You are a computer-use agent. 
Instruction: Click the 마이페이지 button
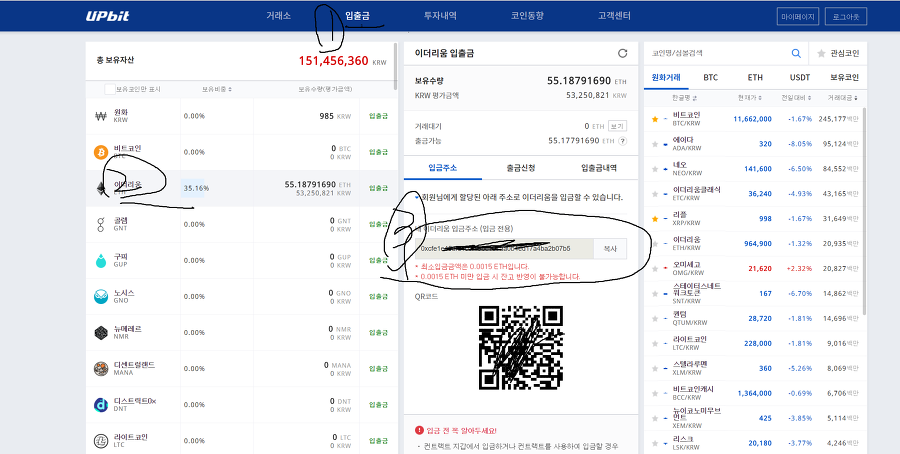coord(798,17)
